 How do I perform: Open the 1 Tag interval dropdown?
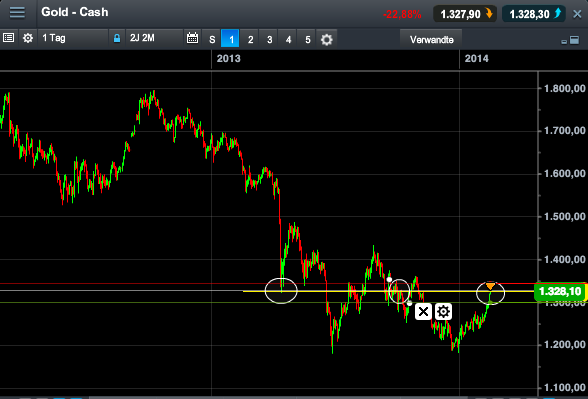[73, 38]
